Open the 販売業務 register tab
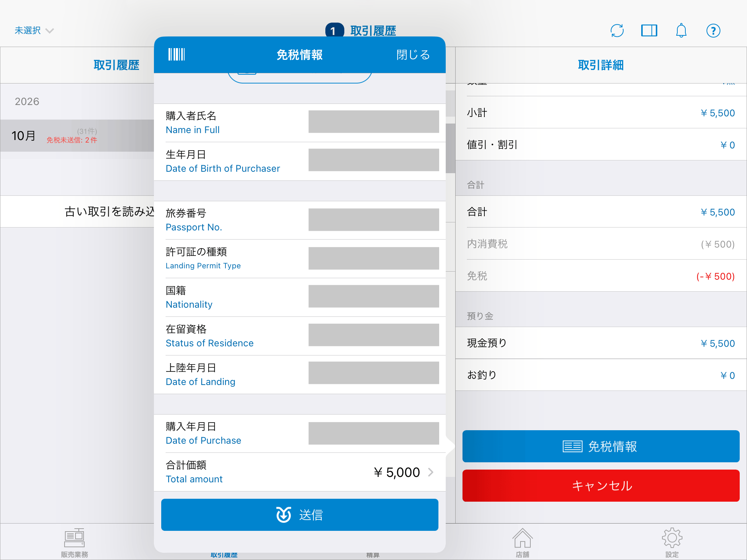Image resolution: width=747 pixels, height=560 pixels. coord(74,543)
